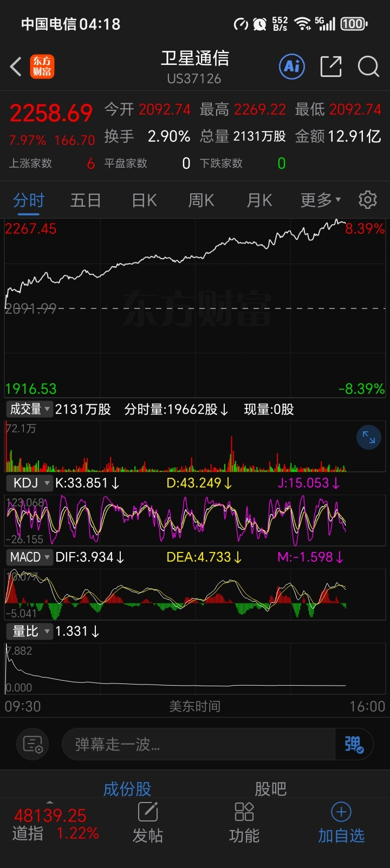Tap the intraday price line chart
This screenshot has width=390, height=868.
tap(195, 308)
